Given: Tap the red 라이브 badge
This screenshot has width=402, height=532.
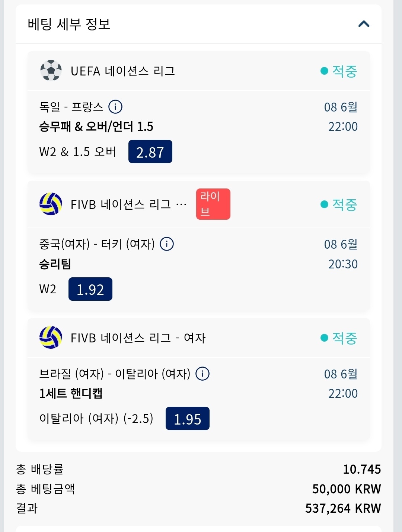Looking at the screenshot, I should coord(213,204).
